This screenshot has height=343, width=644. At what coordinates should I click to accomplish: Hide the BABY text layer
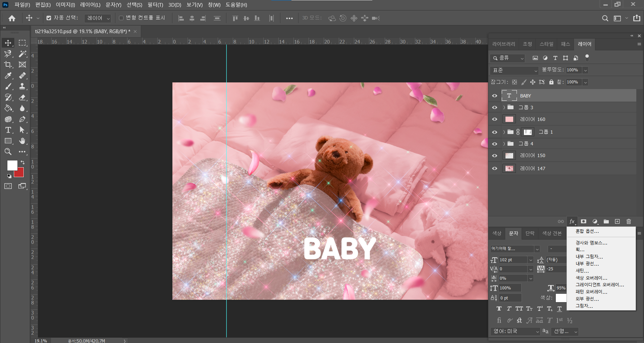point(494,96)
